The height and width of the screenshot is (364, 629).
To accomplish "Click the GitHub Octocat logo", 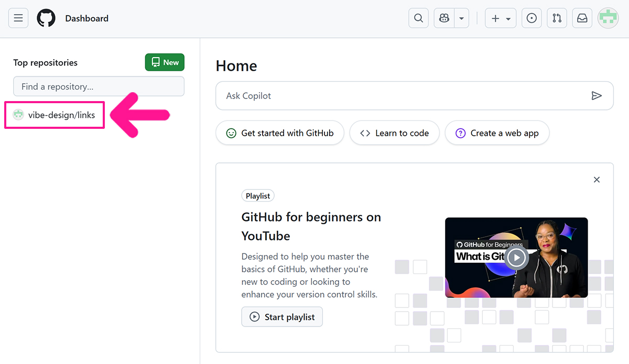I will pyautogui.click(x=46, y=18).
